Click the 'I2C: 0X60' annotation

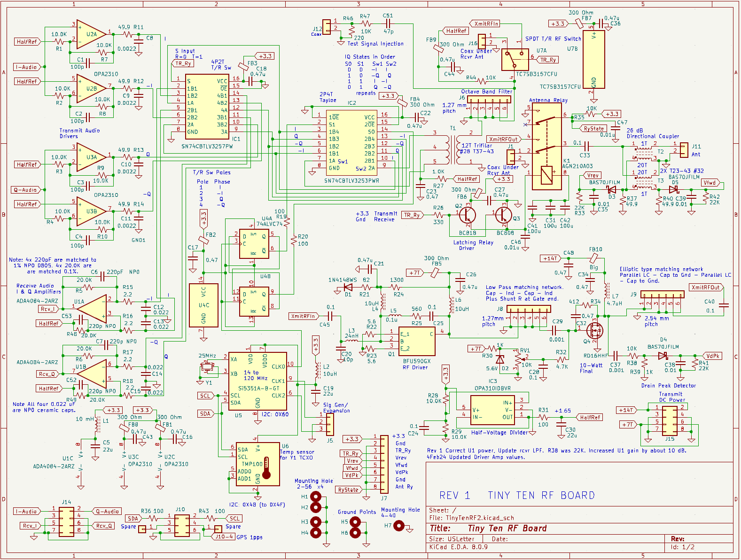275,414
